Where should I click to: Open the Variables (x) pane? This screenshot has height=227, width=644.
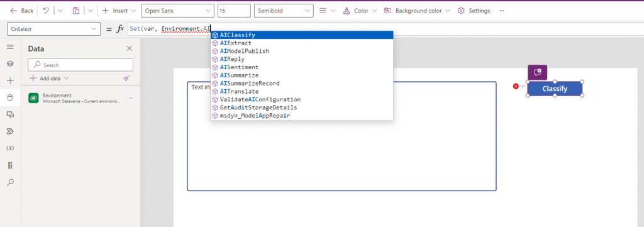tap(10, 148)
